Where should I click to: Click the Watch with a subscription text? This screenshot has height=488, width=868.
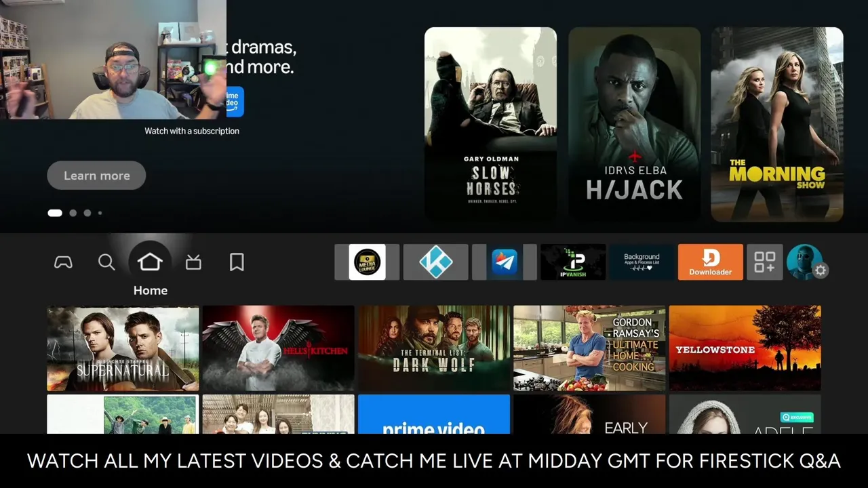pyautogui.click(x=192, y=131)
